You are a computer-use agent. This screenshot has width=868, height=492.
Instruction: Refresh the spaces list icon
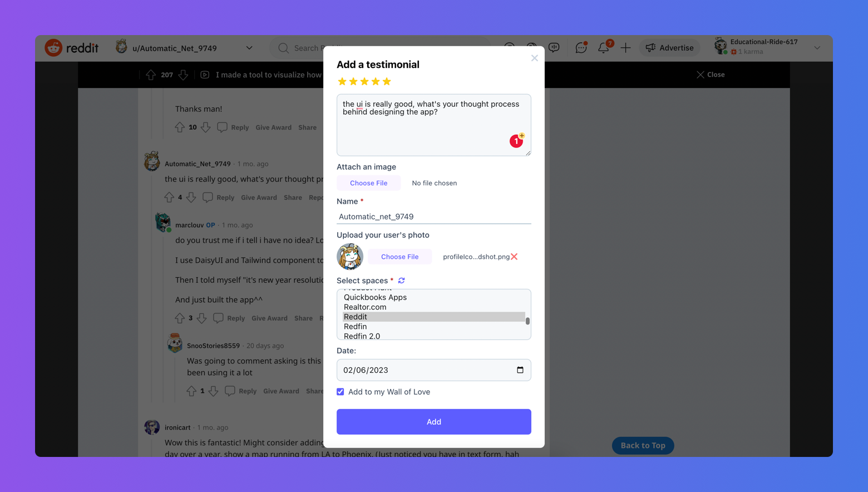click(x=401, y=281)
